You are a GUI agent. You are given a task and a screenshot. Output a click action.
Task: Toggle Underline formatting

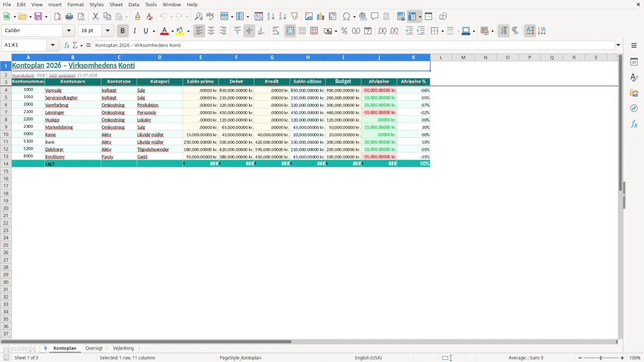tap(145, 31)
